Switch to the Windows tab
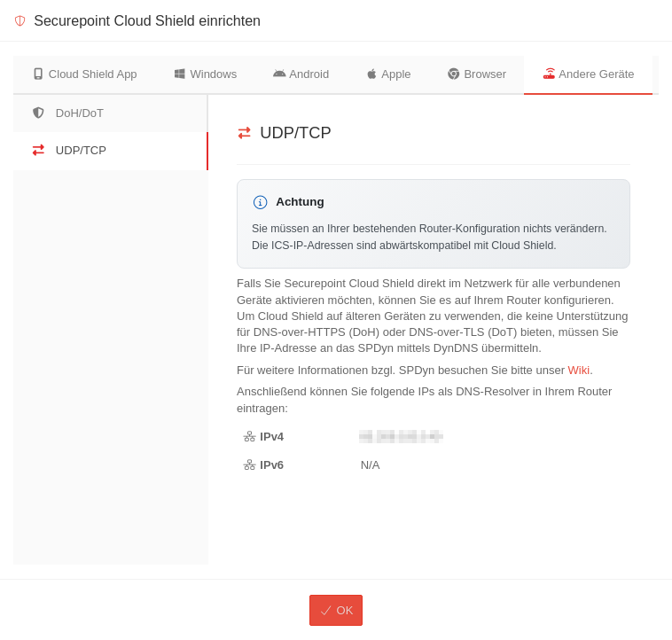The image size is (672, 640). 206,74
